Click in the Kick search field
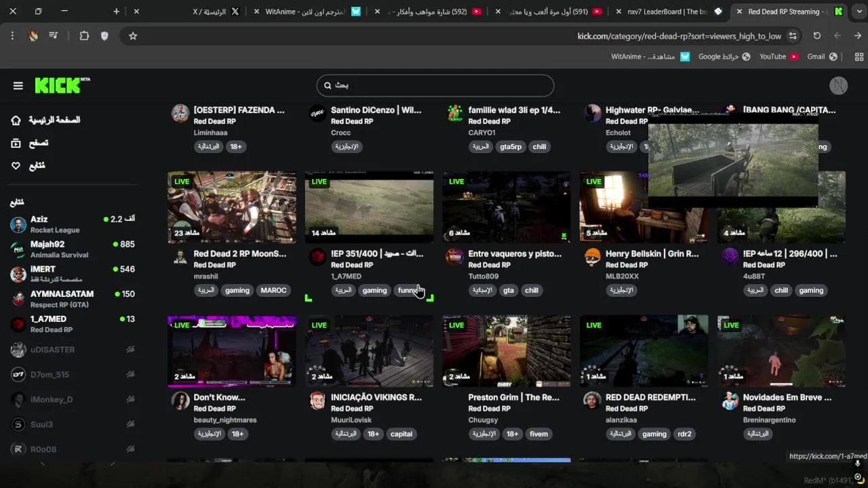The width and height of the screenshot is (868, 488). 435,85
